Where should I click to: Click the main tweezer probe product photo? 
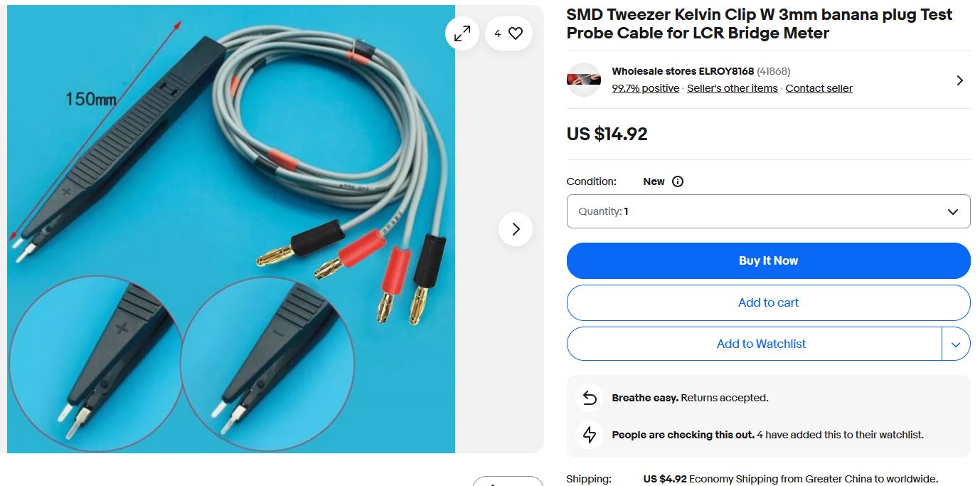[x=231, y=229]
